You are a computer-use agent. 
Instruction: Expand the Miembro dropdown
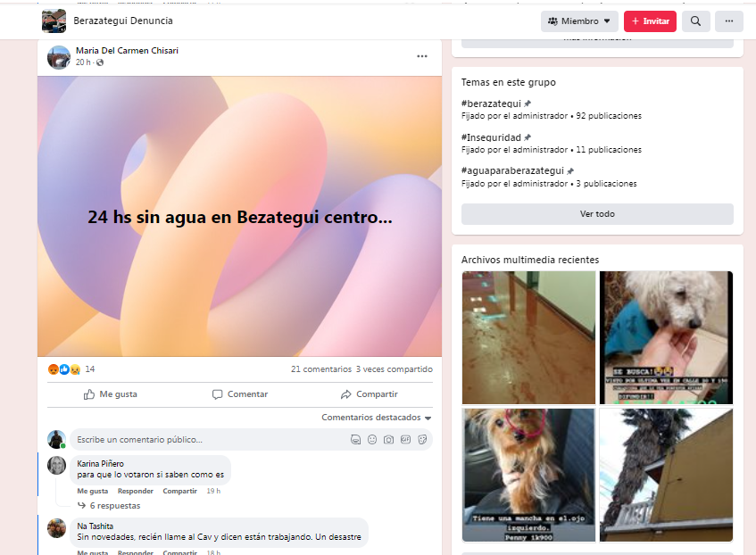[579, 21]
